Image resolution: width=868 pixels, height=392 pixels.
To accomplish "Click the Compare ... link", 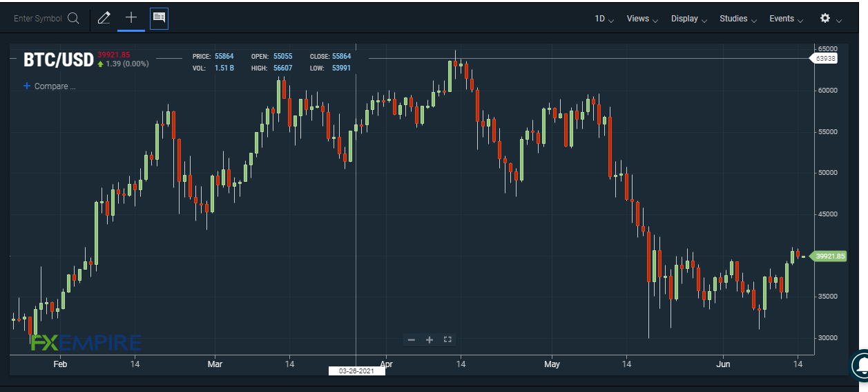I will point(55,86).
